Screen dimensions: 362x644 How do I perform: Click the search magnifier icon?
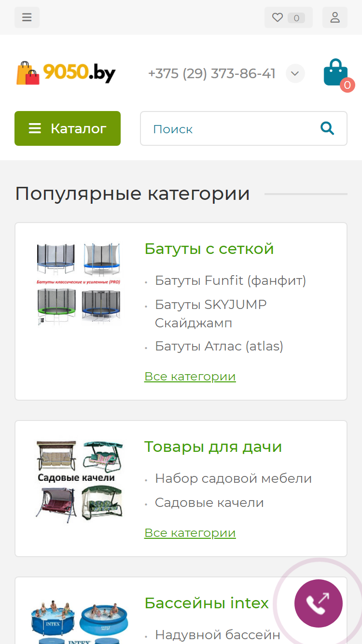(x=327, y=128)
